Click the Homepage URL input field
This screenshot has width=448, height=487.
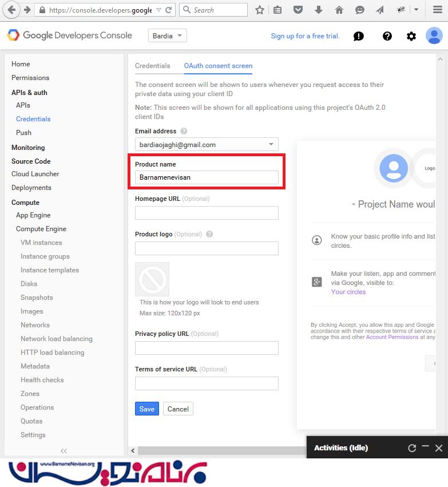[207, 213]
